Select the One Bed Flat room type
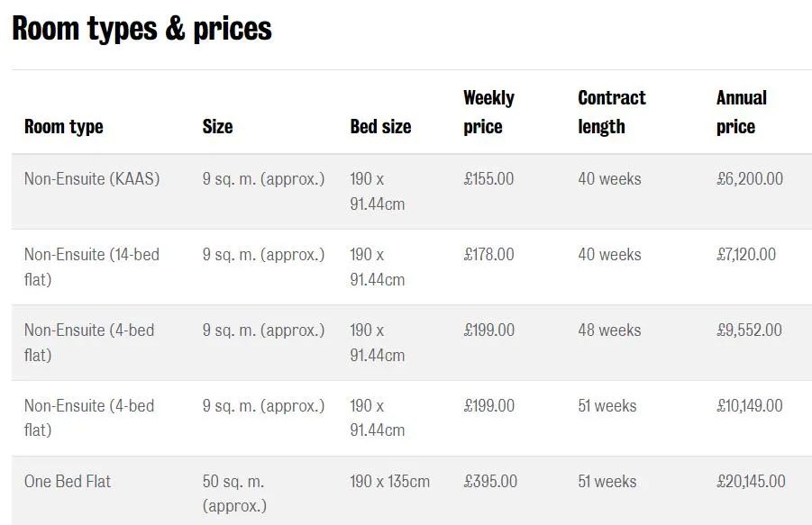This screenshot has height=525, width=812. point(68,482)
